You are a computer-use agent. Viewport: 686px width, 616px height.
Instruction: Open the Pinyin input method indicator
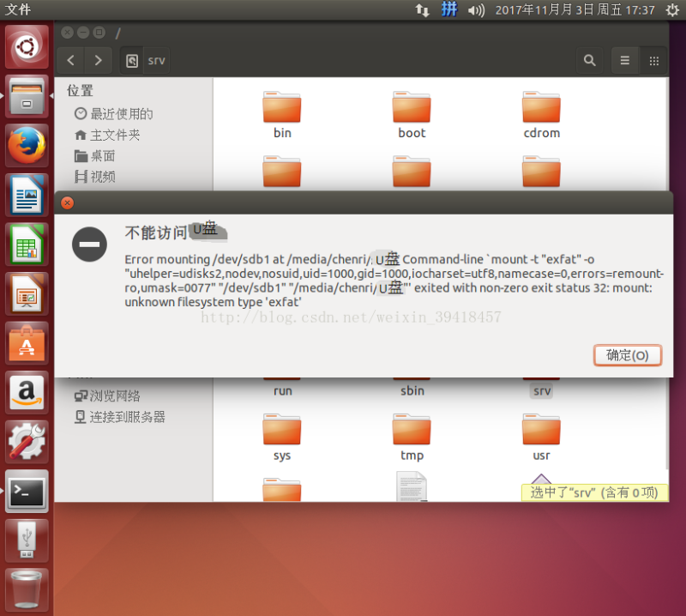449,9
